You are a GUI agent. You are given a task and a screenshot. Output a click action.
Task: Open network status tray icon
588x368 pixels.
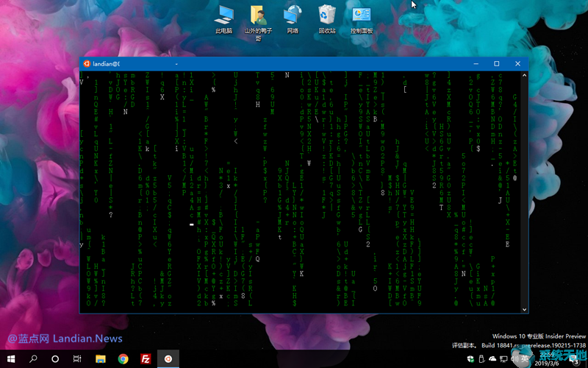(x=503, y=359)
